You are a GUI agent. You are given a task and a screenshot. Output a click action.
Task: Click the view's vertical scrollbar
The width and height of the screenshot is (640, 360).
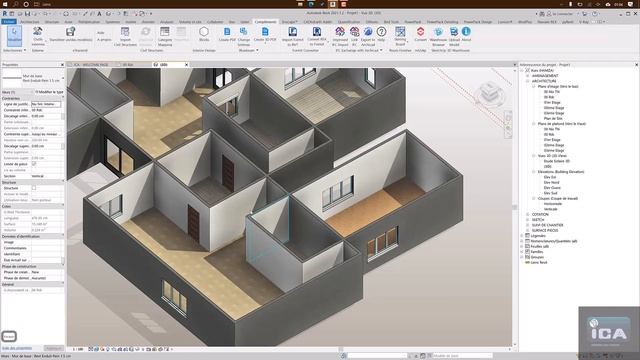(514, 207)
